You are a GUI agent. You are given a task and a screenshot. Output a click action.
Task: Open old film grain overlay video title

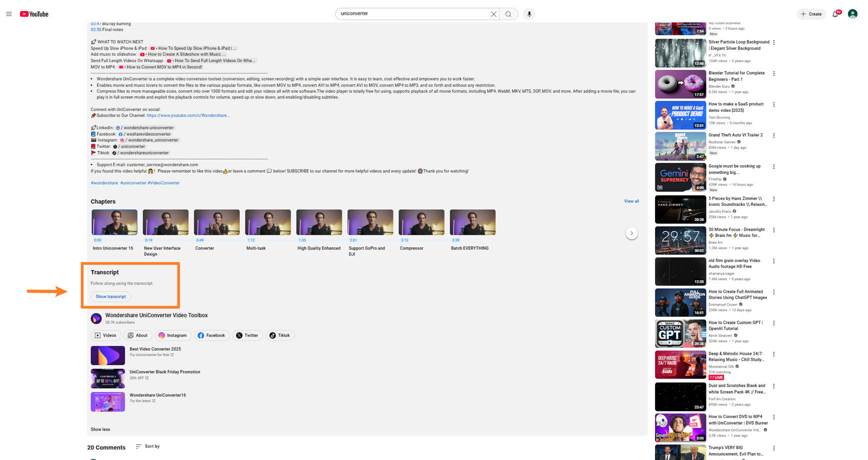click(x=734, y=264)
